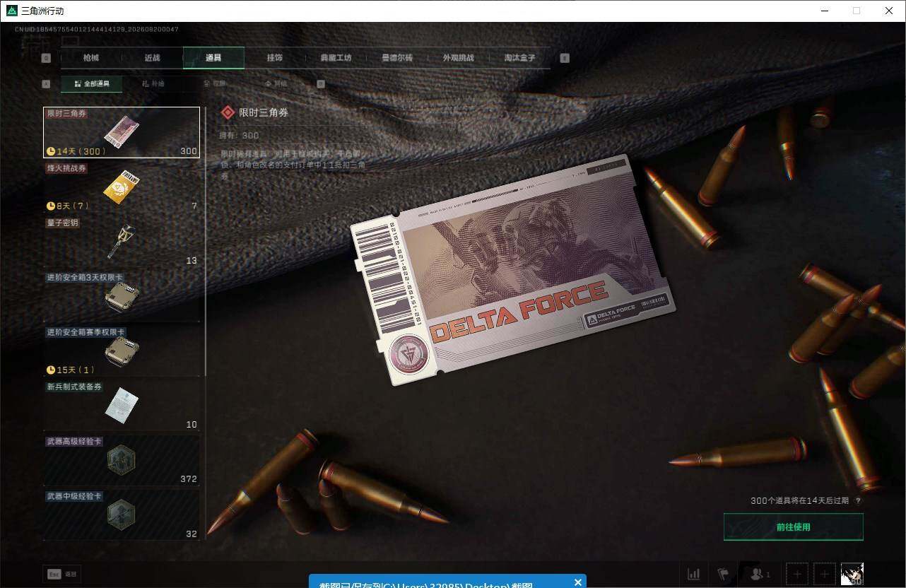Select the 烽火挑战券 item card
This screenshot has width=906, height=588.
[x=122, y=187]
